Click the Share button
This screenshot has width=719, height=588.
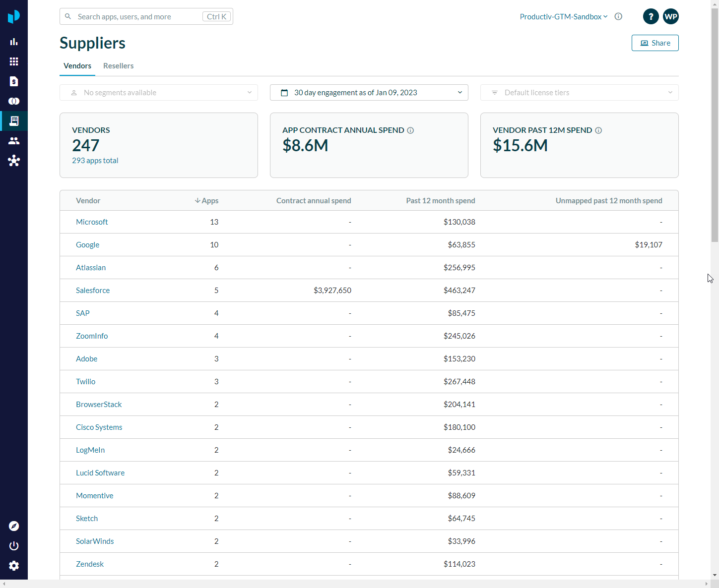(654, 43)
